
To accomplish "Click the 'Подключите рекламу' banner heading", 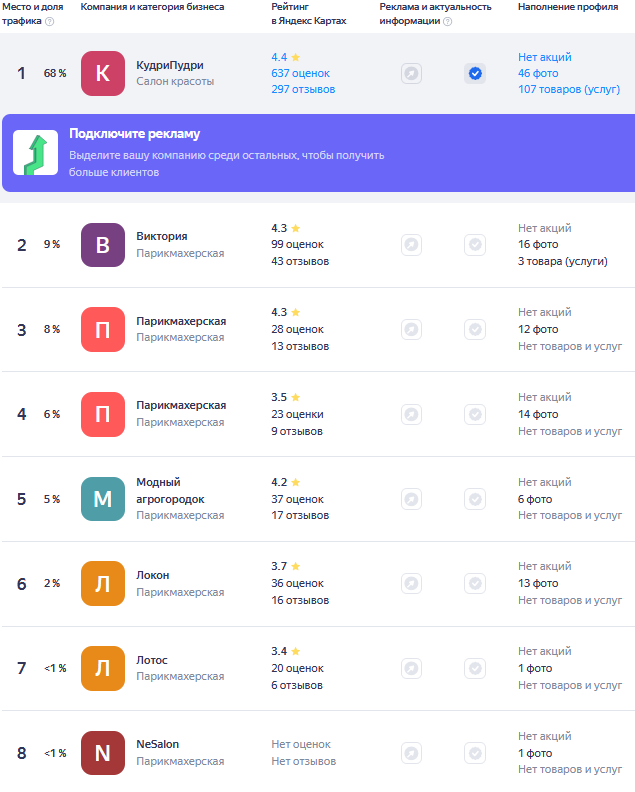I will click(x=134, y=134).
